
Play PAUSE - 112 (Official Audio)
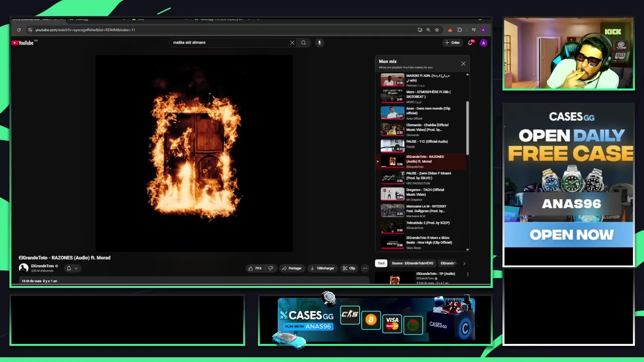point(422,145)
